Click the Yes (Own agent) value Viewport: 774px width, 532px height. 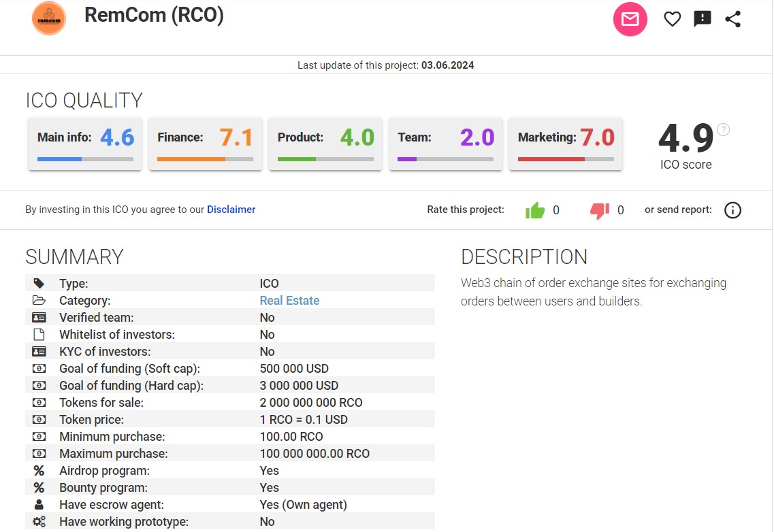[304, 505]
